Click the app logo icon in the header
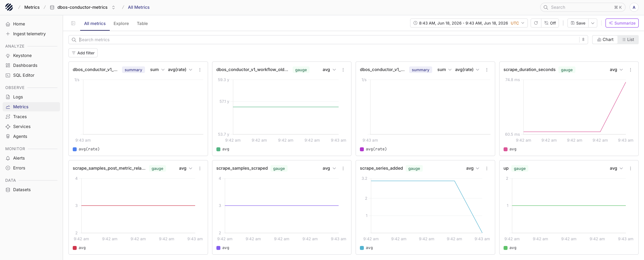This screenshot has width=644, height=260. click(x=9, y=7)
